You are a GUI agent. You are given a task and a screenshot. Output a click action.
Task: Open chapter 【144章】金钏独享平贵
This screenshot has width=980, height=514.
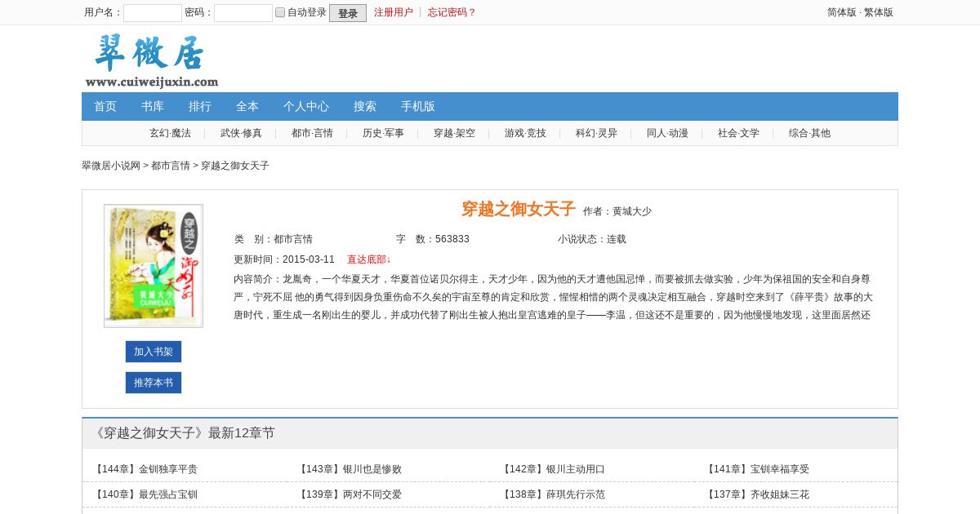pos(145,469)
